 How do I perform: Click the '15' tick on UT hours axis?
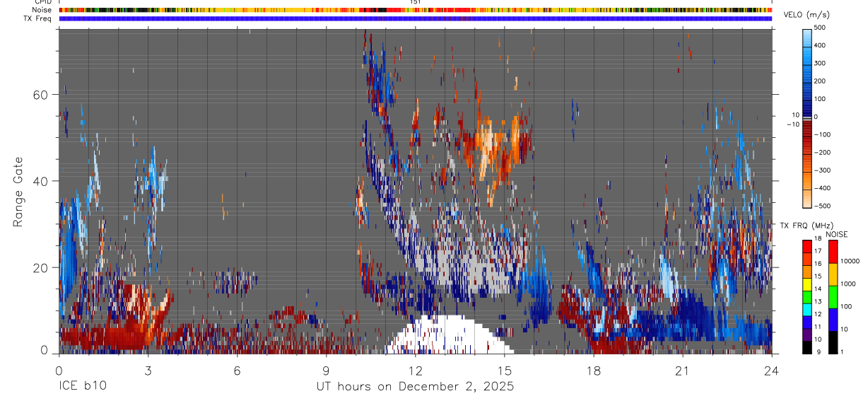[x=504, y=371]
